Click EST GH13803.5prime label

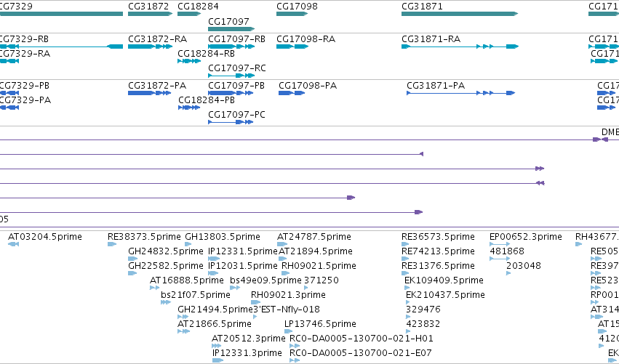tap(223, 237)
